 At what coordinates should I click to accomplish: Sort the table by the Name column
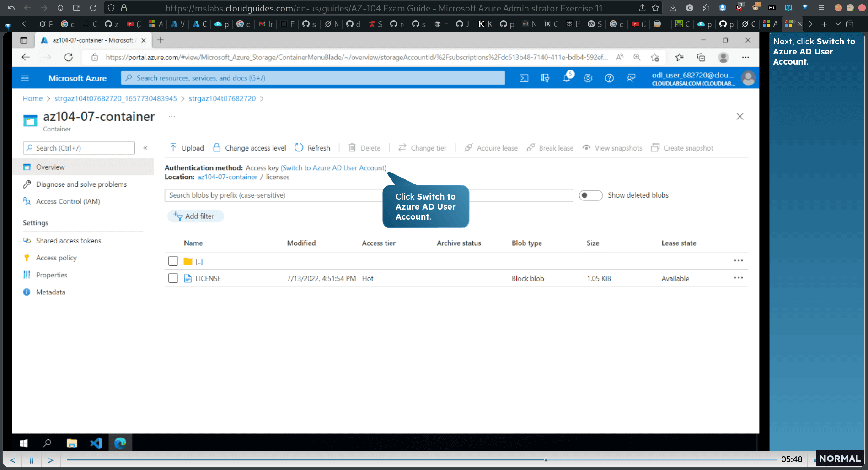point(193,243)
